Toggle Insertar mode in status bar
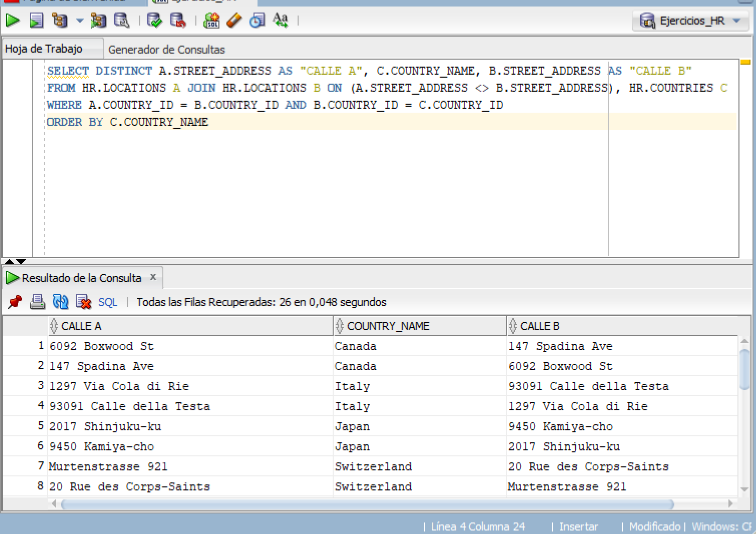Image resolution: width=756 pixels, height=534 pixels. [x=579, y=526]
